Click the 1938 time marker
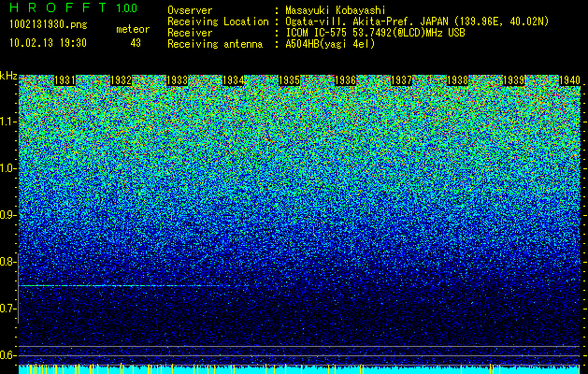 click(457, 80)
